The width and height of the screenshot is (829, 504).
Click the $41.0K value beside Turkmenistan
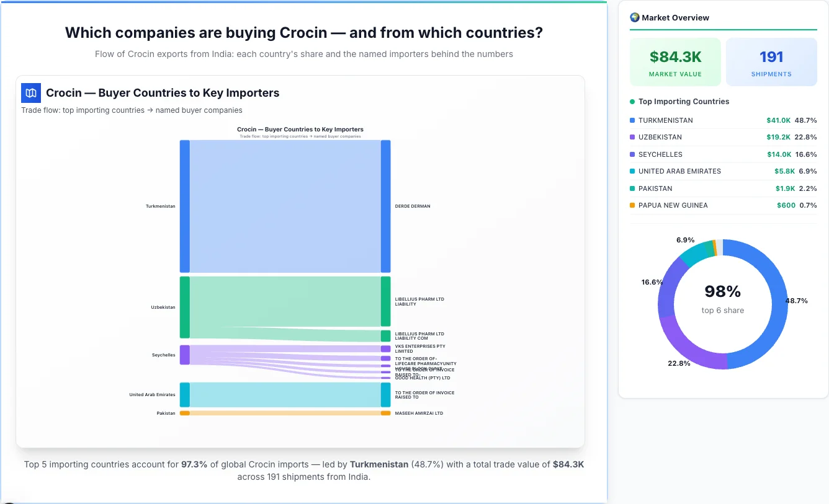(778, 120)
